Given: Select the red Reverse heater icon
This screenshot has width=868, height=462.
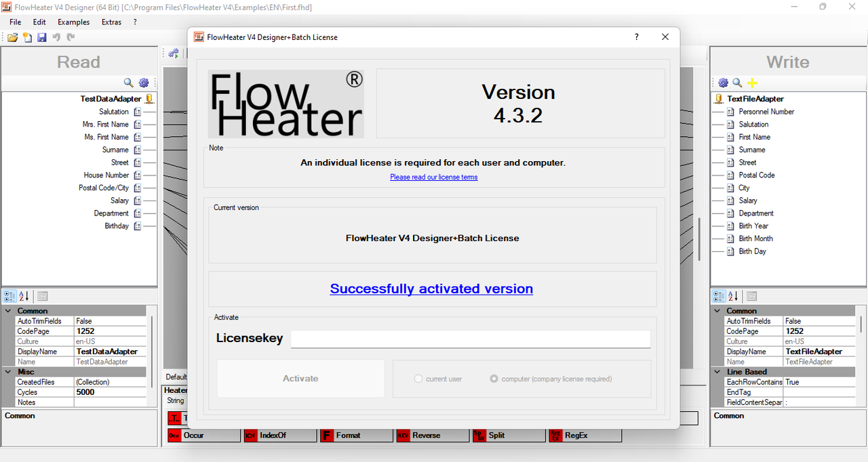Looking at the screenshot, I should click(403, 436).
